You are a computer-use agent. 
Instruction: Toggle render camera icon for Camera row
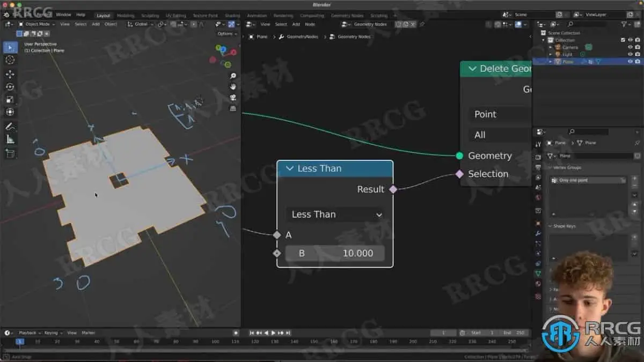(637, 47)
